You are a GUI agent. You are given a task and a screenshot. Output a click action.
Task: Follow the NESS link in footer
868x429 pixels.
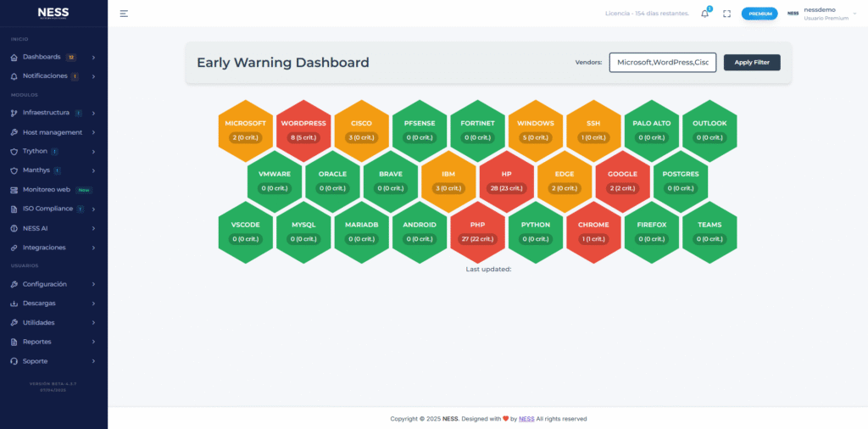[x=526, y=419]
